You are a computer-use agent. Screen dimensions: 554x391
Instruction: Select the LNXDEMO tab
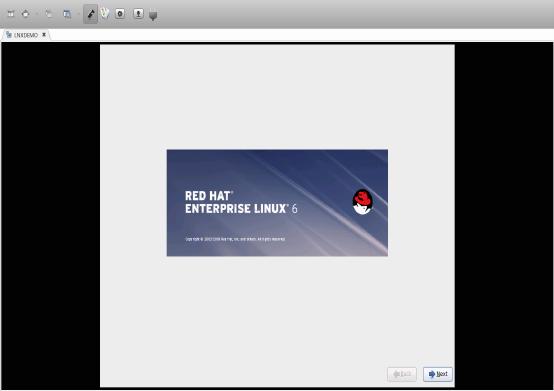point(25,35)
